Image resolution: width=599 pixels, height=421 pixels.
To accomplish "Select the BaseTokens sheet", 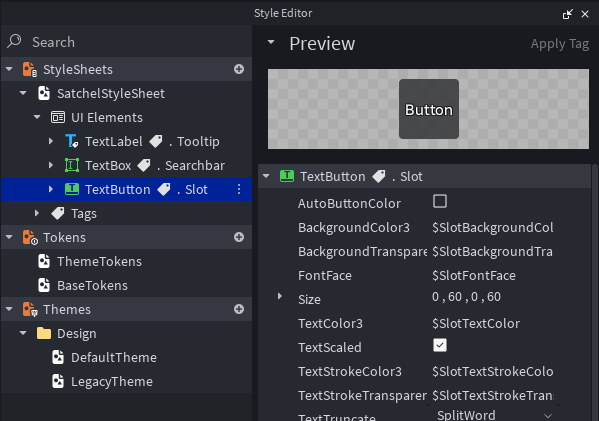I will point(92,285).
